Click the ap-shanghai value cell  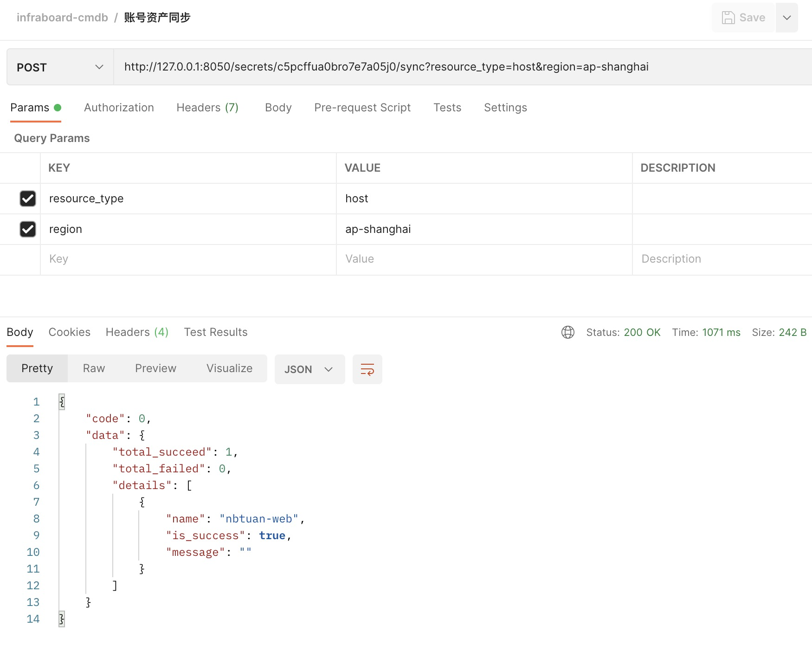coord(484,229)
